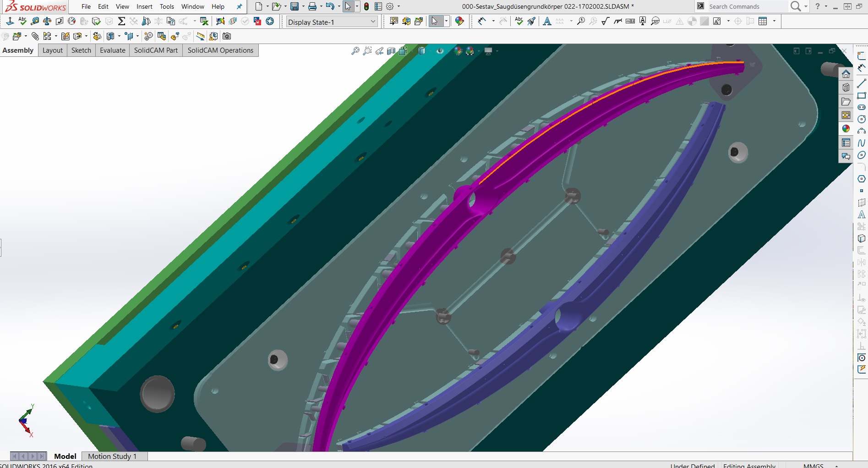
Task: Click the Undo arrow icon
Action: (x=330, y=6)
